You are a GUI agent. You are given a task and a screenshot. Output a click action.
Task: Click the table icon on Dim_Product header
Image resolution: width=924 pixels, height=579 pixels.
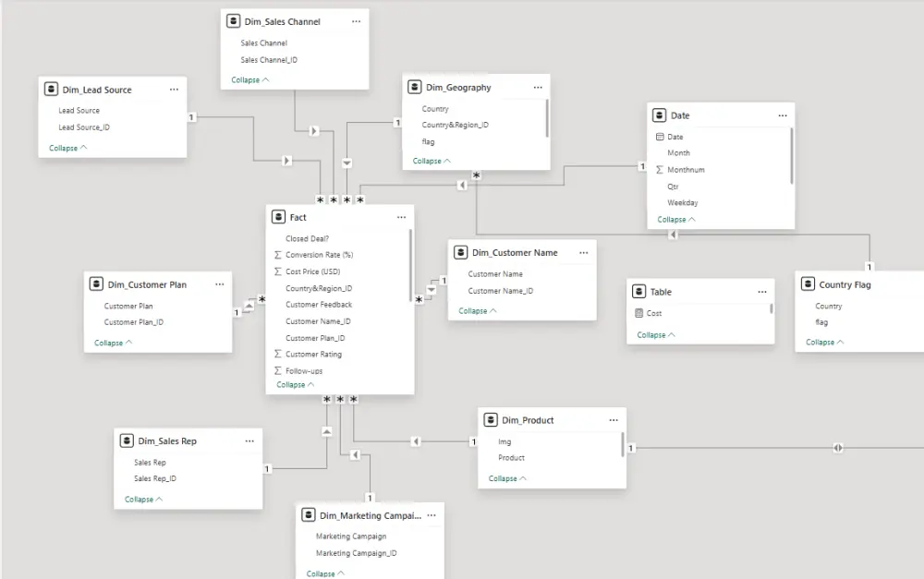[x=490, y=419]
